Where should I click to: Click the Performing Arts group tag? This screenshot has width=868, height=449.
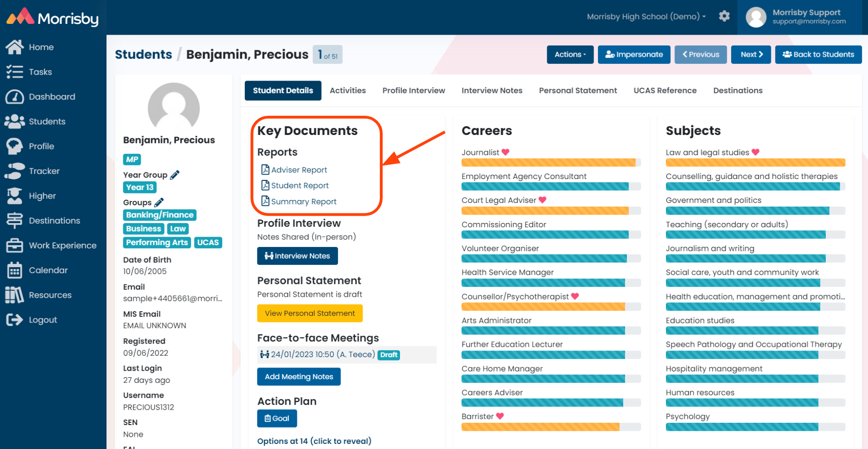pos(157,242)
